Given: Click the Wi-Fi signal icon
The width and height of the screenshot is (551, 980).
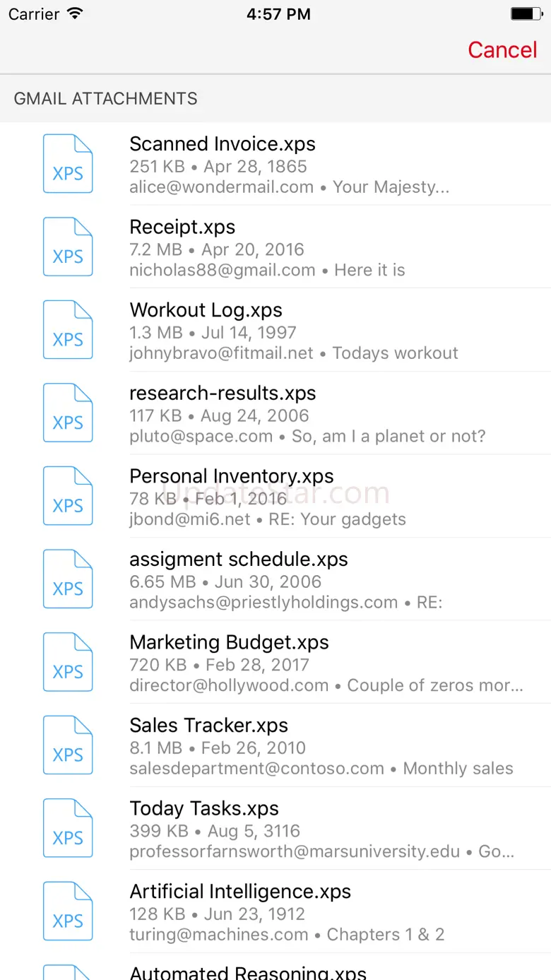Looking at the screenshot, I should (x=75, y=13).
